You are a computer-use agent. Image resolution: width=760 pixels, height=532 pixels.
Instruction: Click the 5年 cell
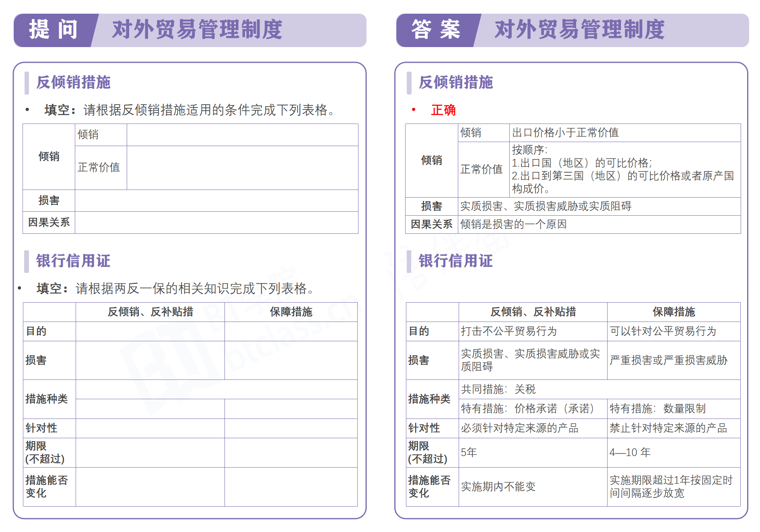[x=533, y=453]
